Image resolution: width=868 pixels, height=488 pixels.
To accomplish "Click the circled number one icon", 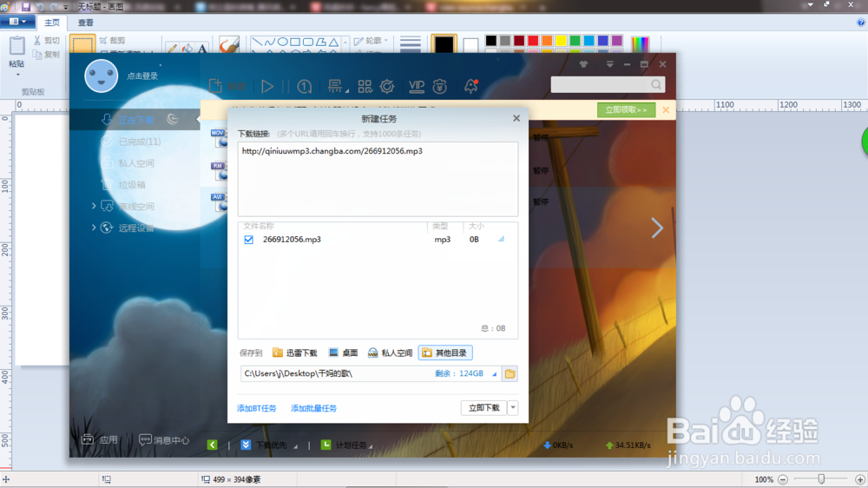I will (x=305, y=87).
